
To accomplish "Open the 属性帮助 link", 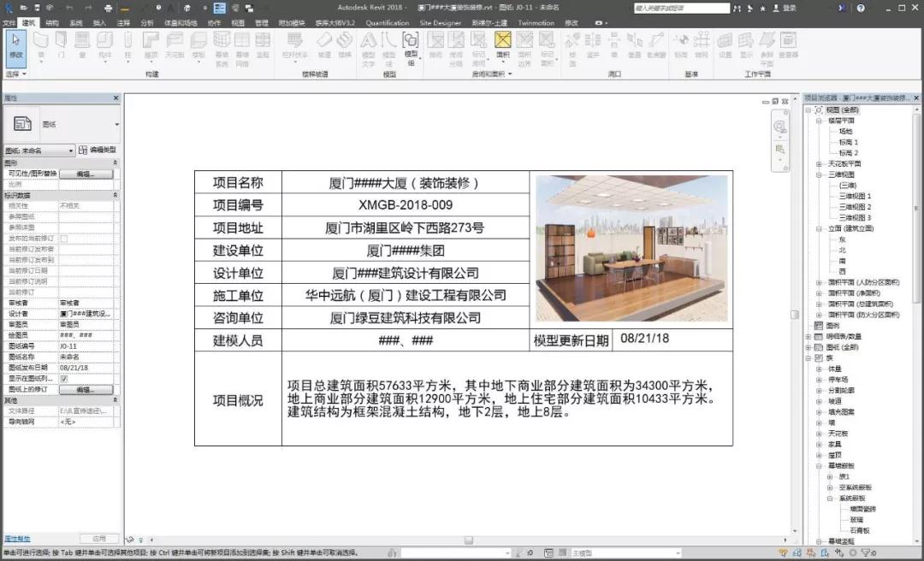I will click(17, 539).
